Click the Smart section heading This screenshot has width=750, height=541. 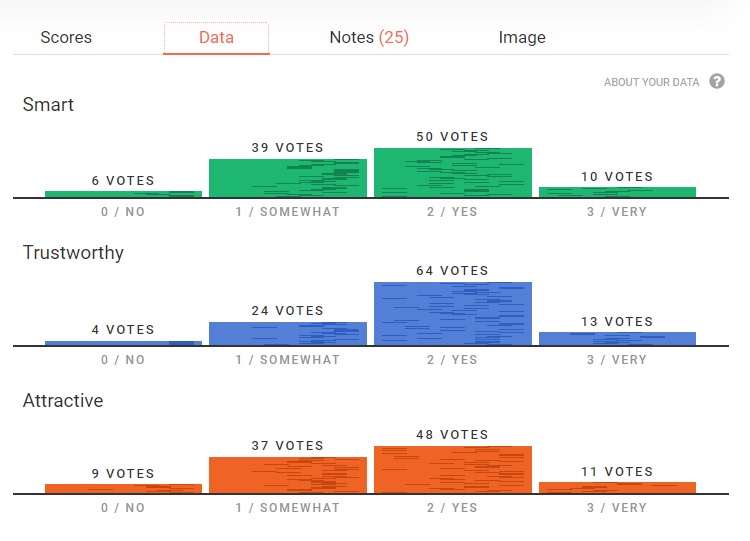coord(48,105)
